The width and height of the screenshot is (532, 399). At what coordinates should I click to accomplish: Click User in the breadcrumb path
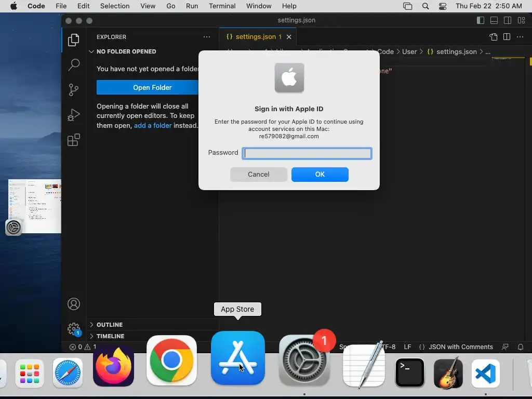point(409,51)
